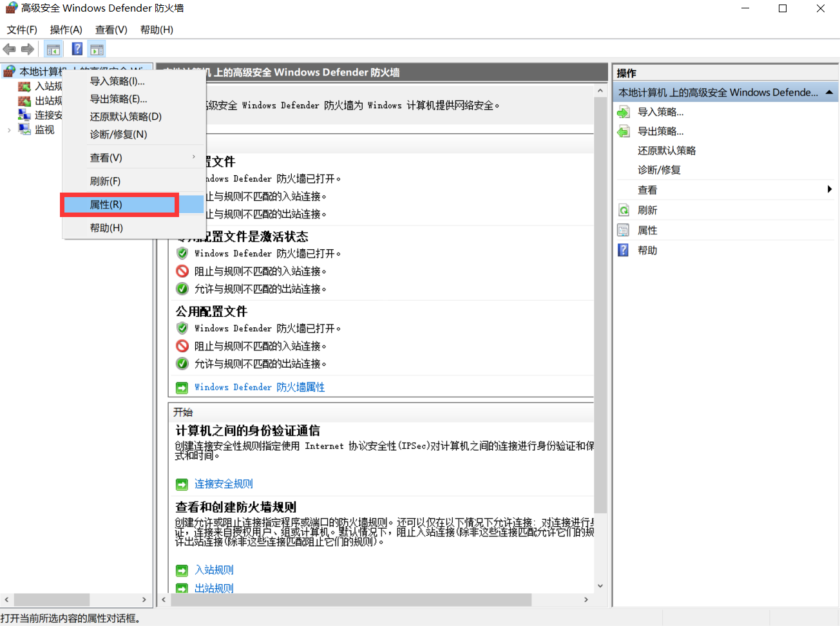Open the 操作(A) menu
Viewport: 840px width, 626px height.
point(66,30)
